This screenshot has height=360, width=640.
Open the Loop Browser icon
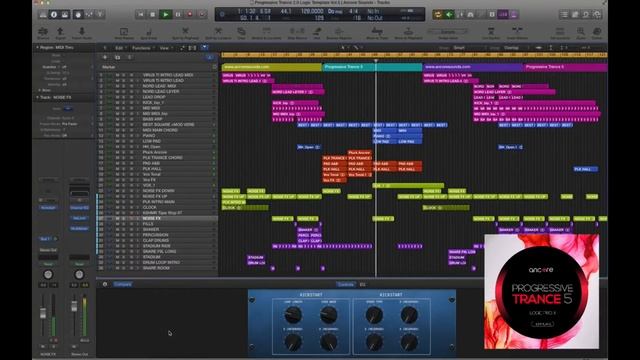(586, 15)
